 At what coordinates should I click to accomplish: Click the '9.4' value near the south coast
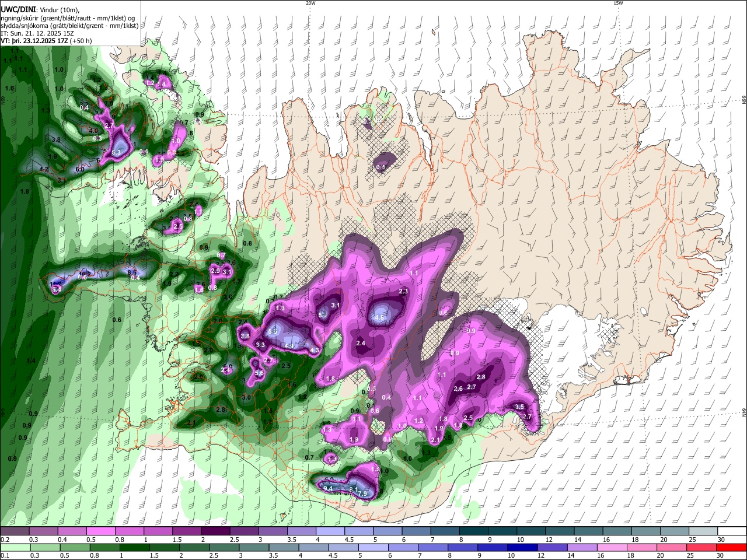pyautogui.click(x=328, y=488)
